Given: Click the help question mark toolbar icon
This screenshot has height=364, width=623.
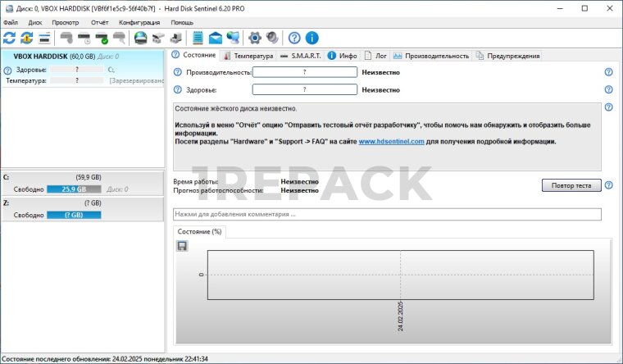Looking at the screenshot, I should (294, 38).
